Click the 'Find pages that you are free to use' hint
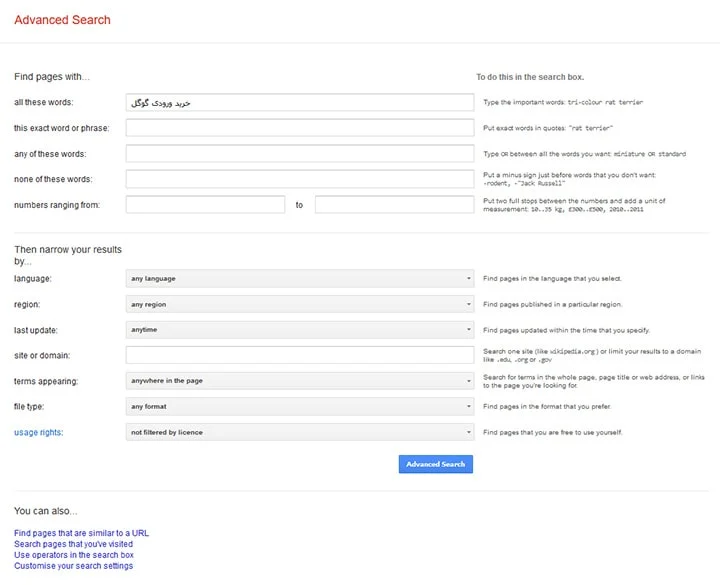720x585 pixels. (552, 433)
